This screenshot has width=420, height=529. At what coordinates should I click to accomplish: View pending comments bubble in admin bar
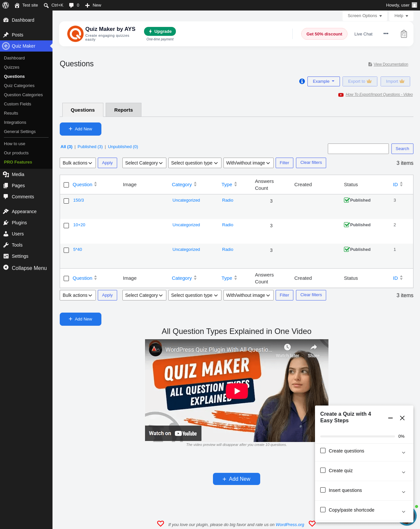(74, 5)
